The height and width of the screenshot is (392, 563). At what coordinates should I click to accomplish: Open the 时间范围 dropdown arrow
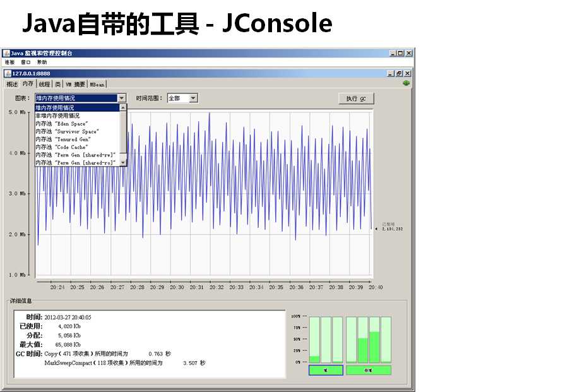193,98
